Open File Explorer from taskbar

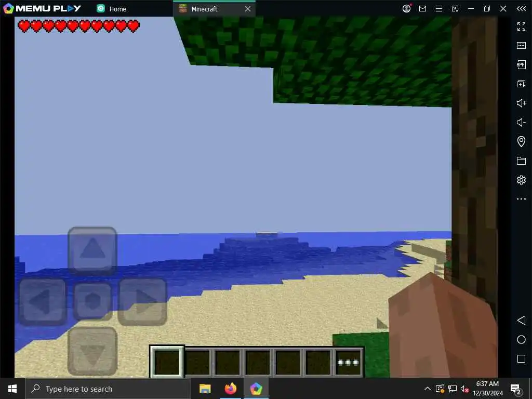(205, 389)
